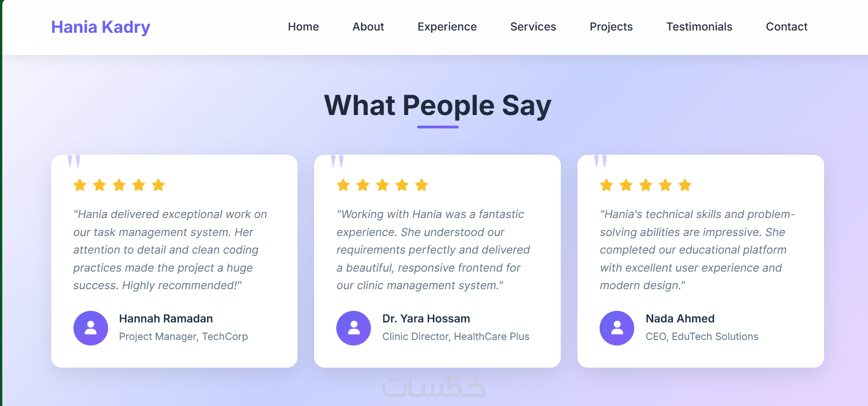868x406 pixels.
Task: Open the Services nav link
Action: click(533, 27)
